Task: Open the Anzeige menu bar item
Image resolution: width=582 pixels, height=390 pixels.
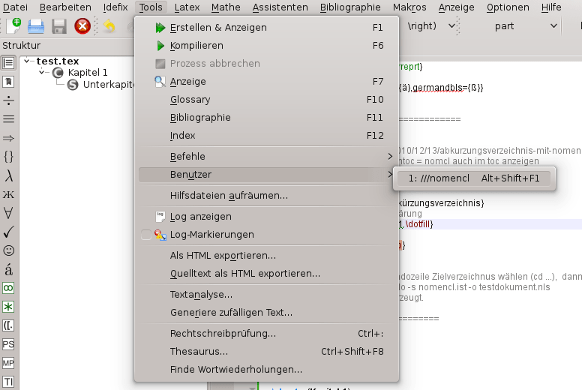Action: [x=456, y=7]
